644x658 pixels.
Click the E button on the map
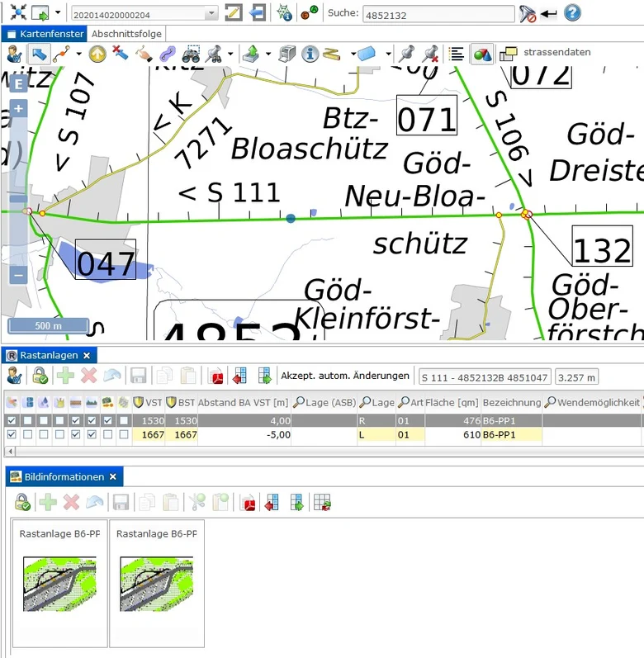(x=18, y=84)
